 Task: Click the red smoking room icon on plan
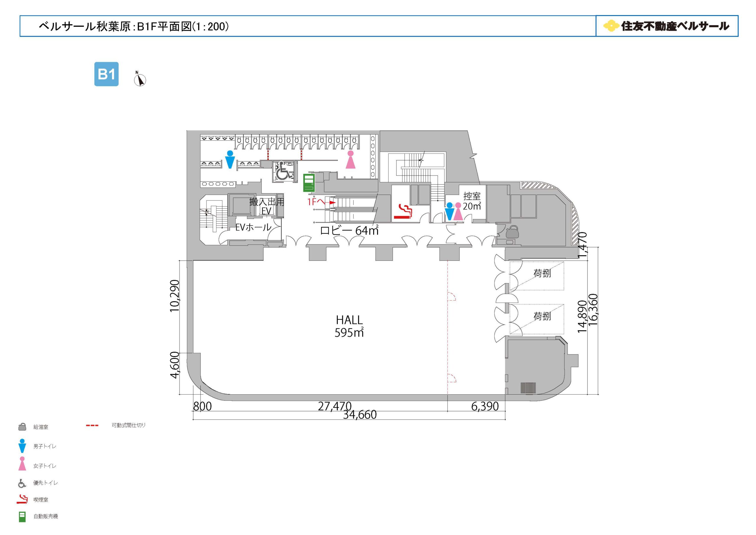click(x=403, y=212)
